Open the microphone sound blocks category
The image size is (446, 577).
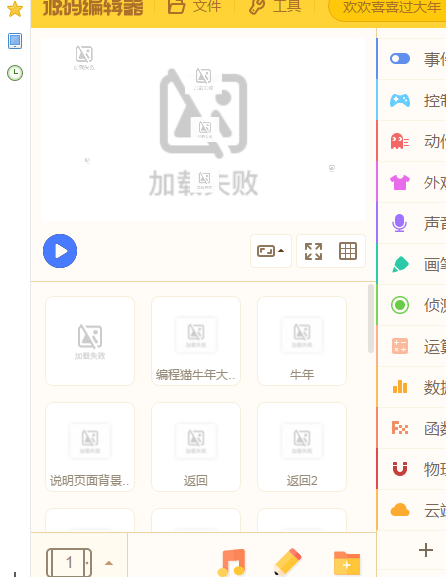[400, 223]
